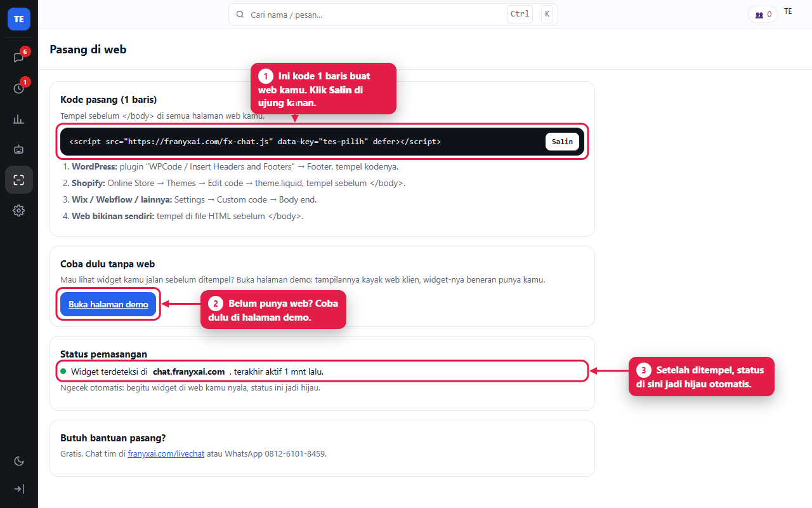Click the green widget status dot

(63, 371)
